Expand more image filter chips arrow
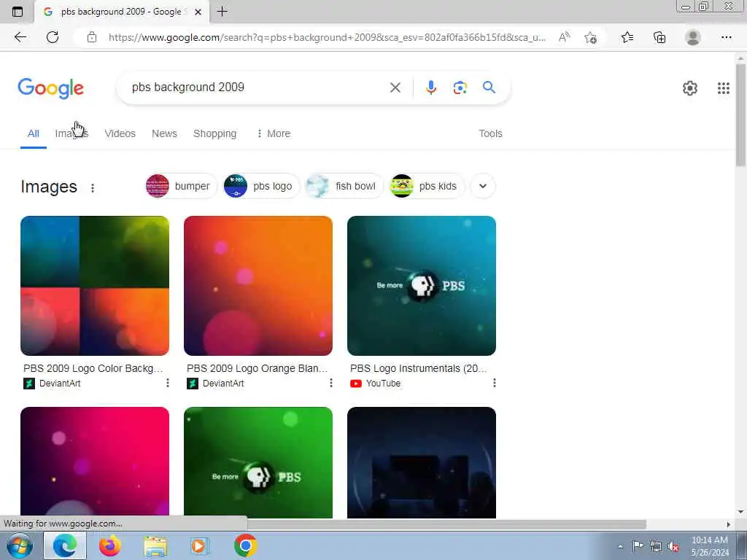 (x=483, y=186)
